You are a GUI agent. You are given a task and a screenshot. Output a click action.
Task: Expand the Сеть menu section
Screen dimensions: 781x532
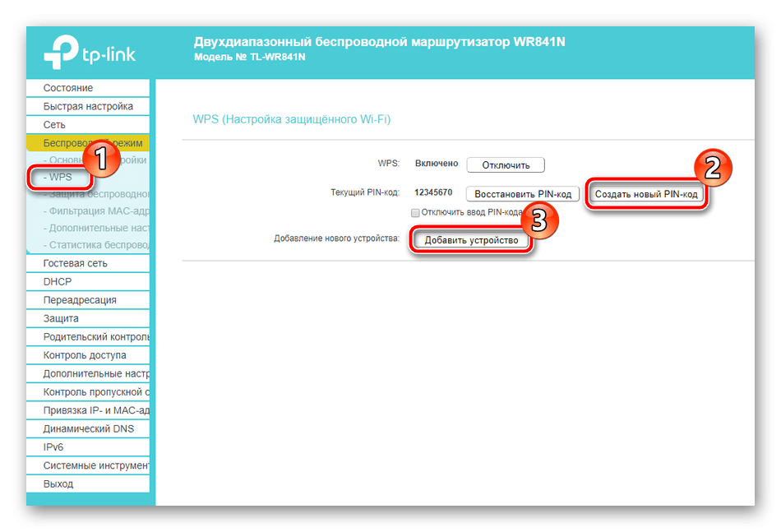pos(54,124)
